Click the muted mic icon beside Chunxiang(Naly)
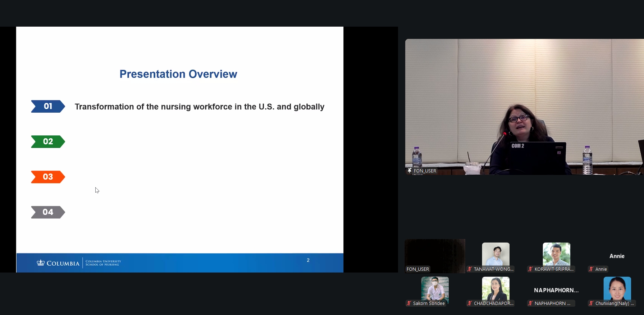Viewport: 644px width, 315px height. click(591, 303)
